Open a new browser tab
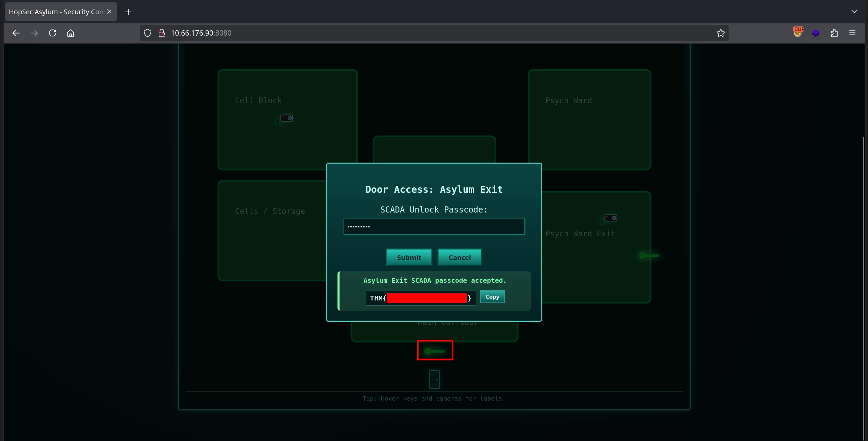This screenshot has height=441, width=868. click(128, 12)
